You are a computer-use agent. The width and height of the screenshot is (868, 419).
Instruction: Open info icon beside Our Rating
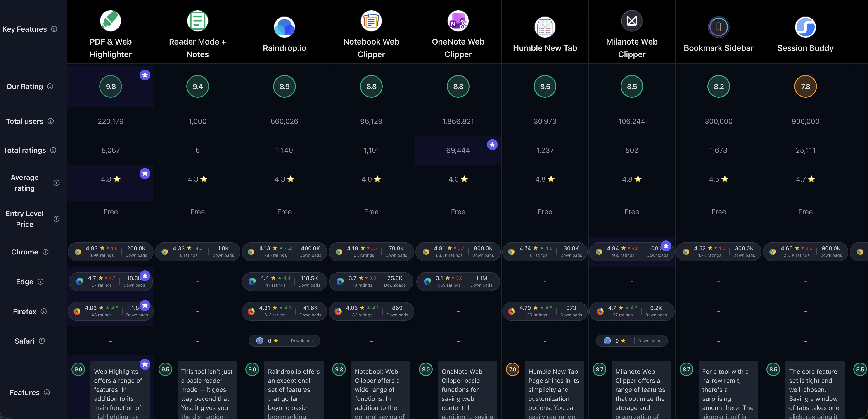[x=50, y=87]
